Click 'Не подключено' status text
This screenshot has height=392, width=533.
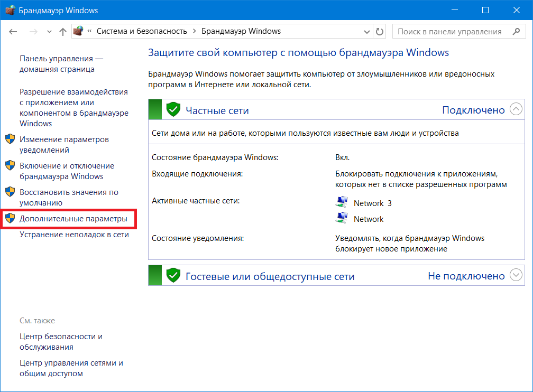point(466,276)
